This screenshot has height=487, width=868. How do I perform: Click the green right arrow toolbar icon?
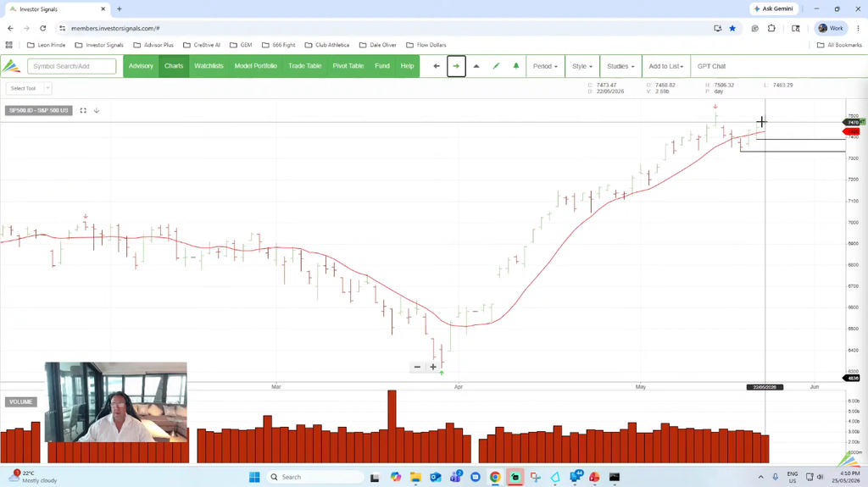(x=456, y=66)
